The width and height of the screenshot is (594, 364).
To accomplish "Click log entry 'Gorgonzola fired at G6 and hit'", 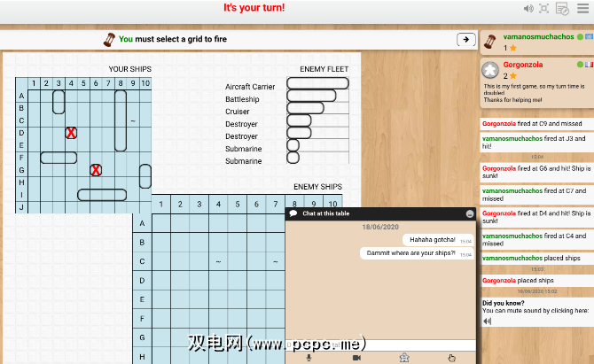I will (537, 172).
